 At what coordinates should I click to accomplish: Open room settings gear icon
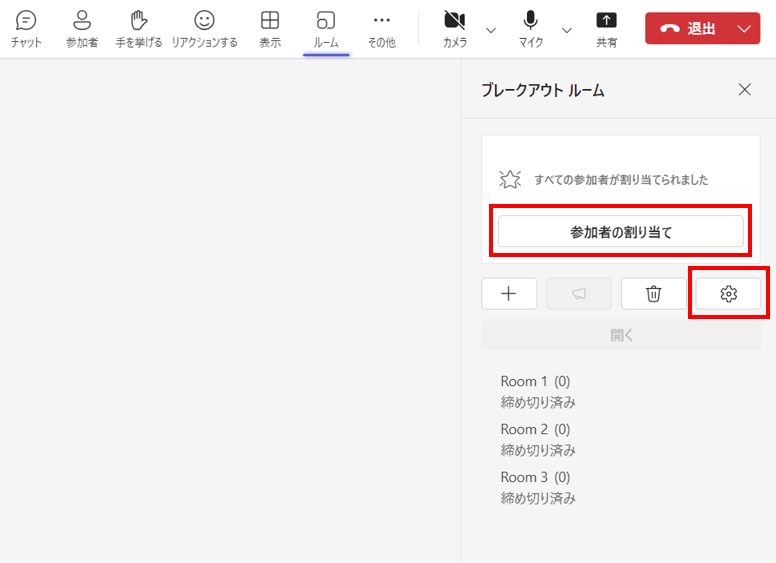(x=728, y=294)
